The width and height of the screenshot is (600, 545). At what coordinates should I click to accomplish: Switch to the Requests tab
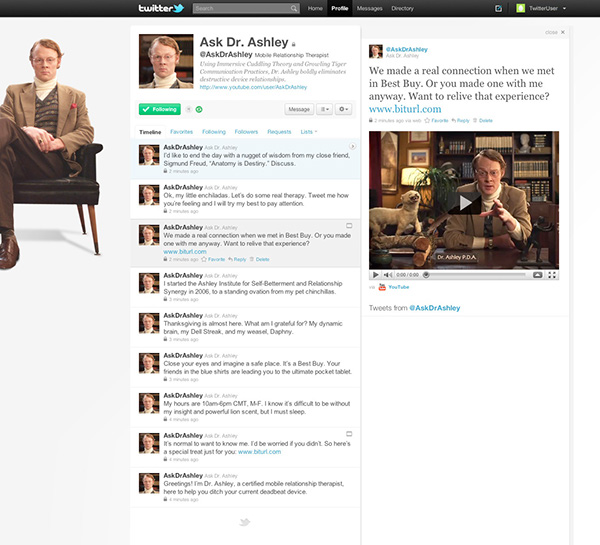coord(279,132)
